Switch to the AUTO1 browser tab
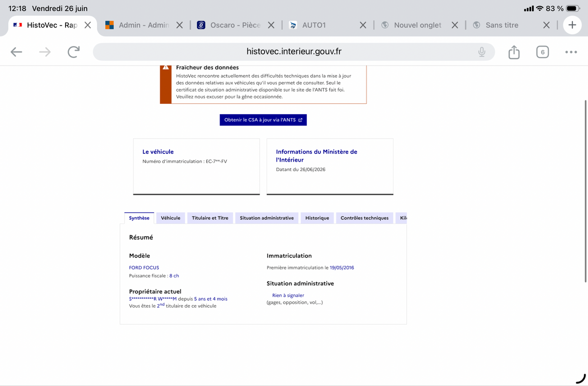Viewport: 588px width, 386px height. [314, 25]
